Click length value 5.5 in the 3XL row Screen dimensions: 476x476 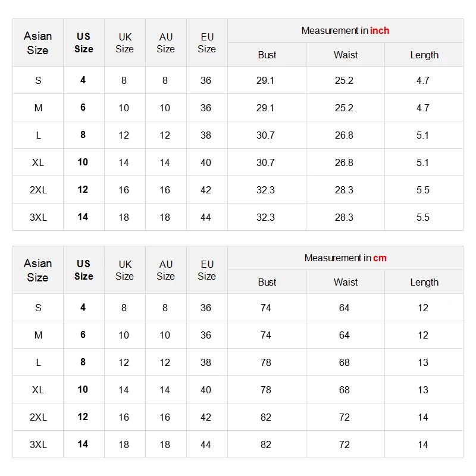tap(423, 217)
